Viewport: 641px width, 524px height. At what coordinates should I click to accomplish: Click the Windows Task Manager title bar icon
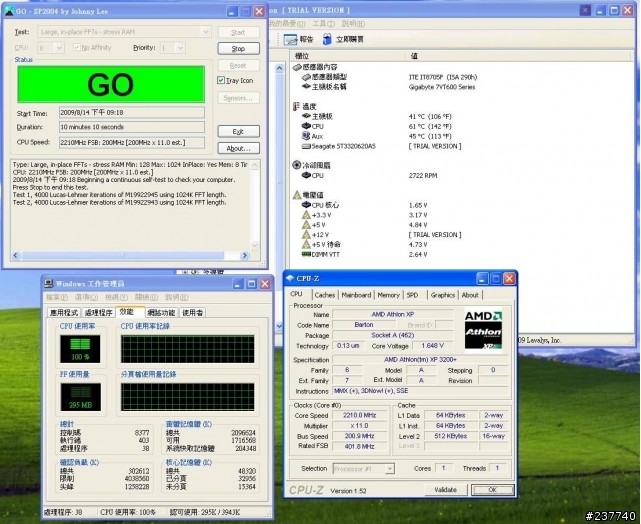49,283
